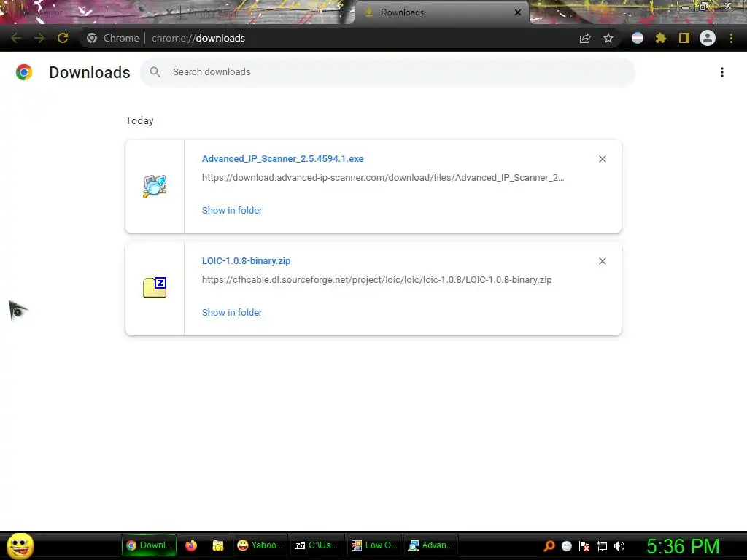The width and height of the screenshot is (747, 560).
Task: Click the Chrome logo beside Downloads heading
Action: pyautogui.click(x=24, y=72)
